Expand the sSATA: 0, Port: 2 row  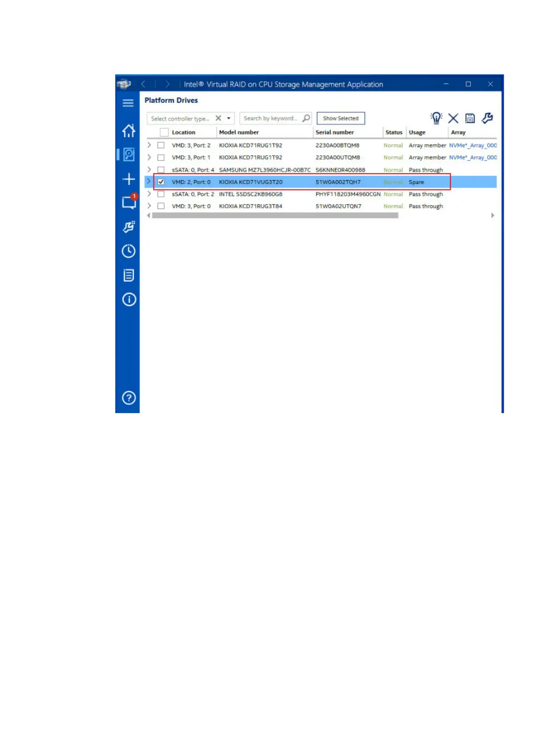149,194
